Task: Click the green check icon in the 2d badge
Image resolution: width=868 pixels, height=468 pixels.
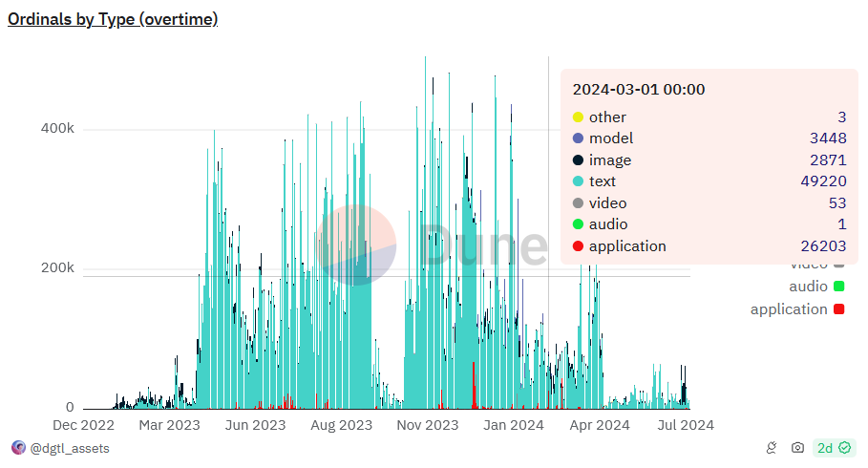Action: [844, 448]
